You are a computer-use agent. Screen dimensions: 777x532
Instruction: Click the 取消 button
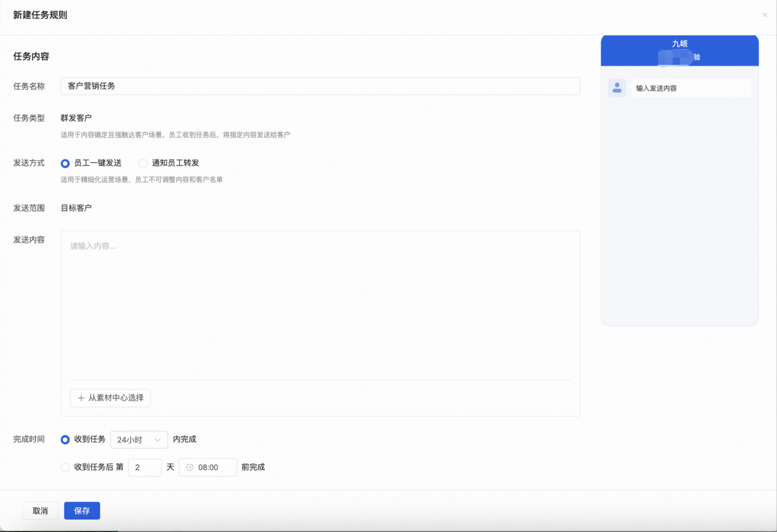[x=40, y=511]
